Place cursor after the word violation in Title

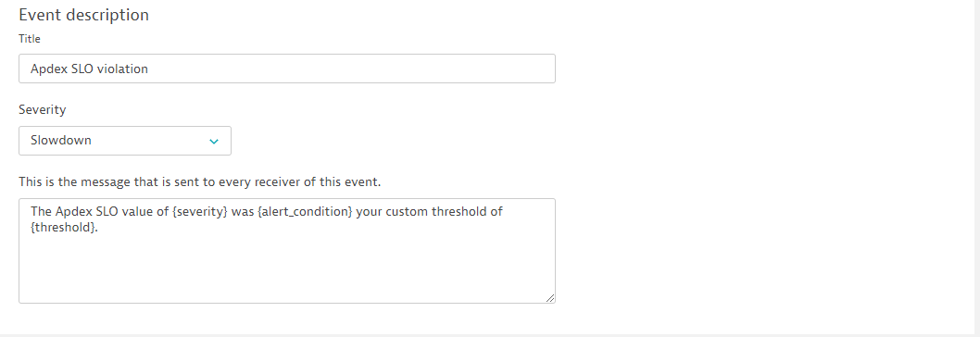point(149,69)
